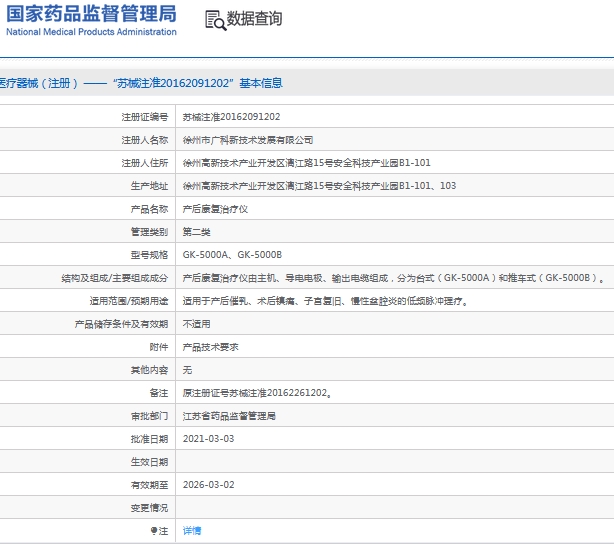Image resolution: width=614 pixels, height=551 pixels.
Task: Open the 详情 details link
Action: click(x=192, y=531)
